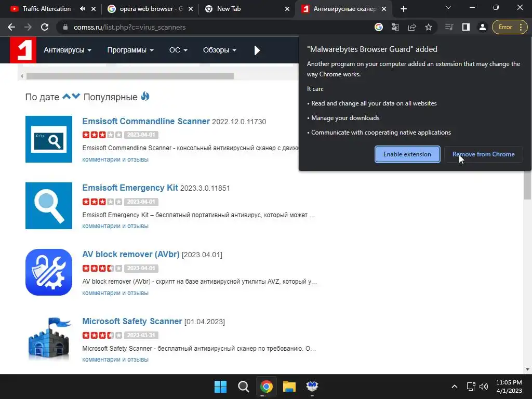Open comments for AV block remover

coord(115,292)
